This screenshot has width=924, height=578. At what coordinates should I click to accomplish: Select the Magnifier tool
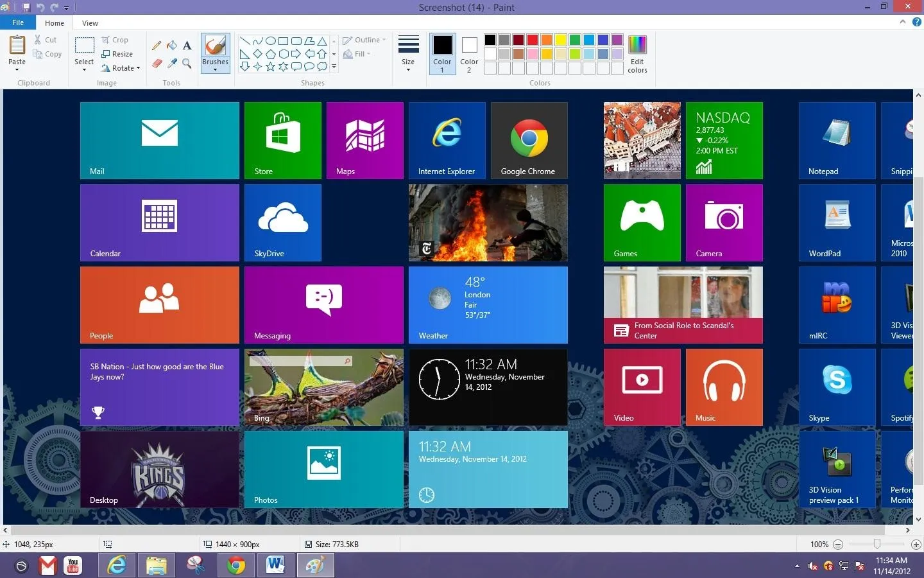click(187, 63)
